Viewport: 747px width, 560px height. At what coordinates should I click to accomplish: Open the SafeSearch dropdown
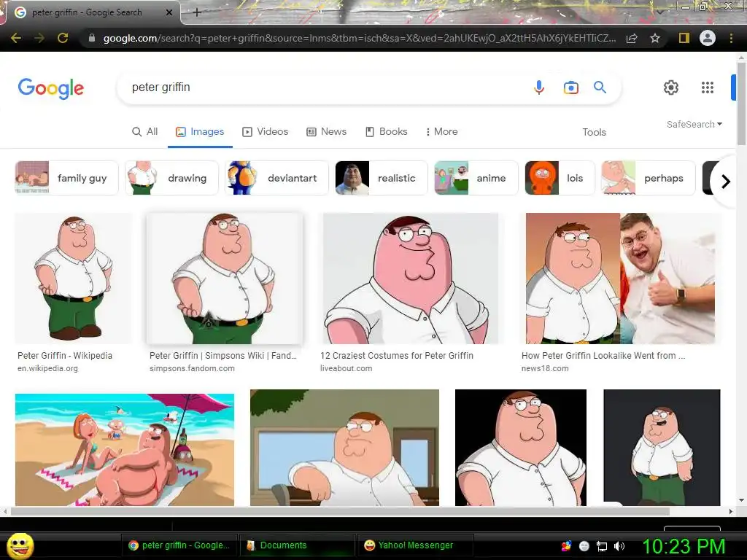(x=694, y=124)
